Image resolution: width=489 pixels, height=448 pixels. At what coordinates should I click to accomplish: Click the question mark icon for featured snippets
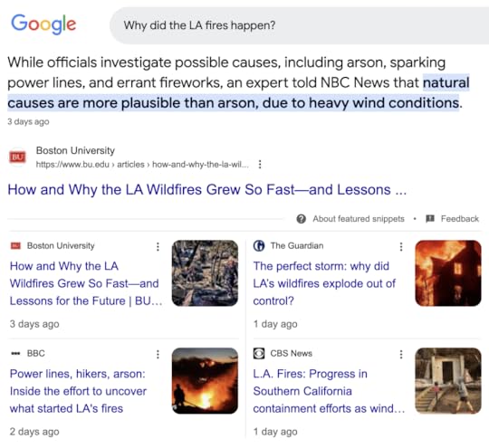click(301, 219)
